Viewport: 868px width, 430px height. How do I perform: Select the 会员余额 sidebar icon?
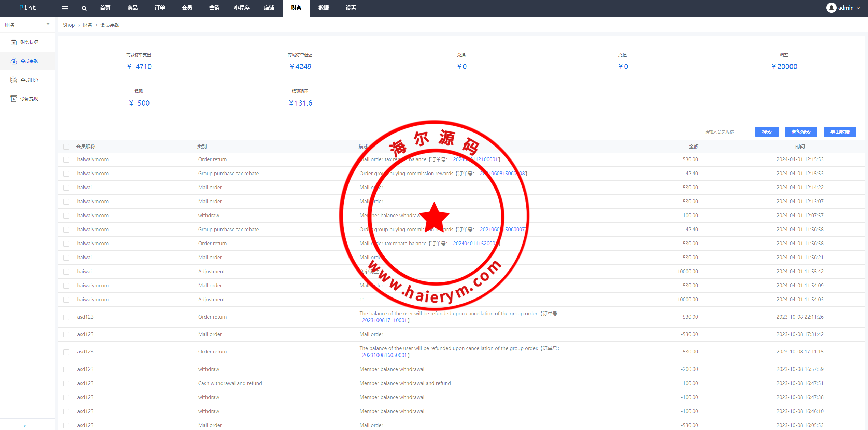(14, 61)
